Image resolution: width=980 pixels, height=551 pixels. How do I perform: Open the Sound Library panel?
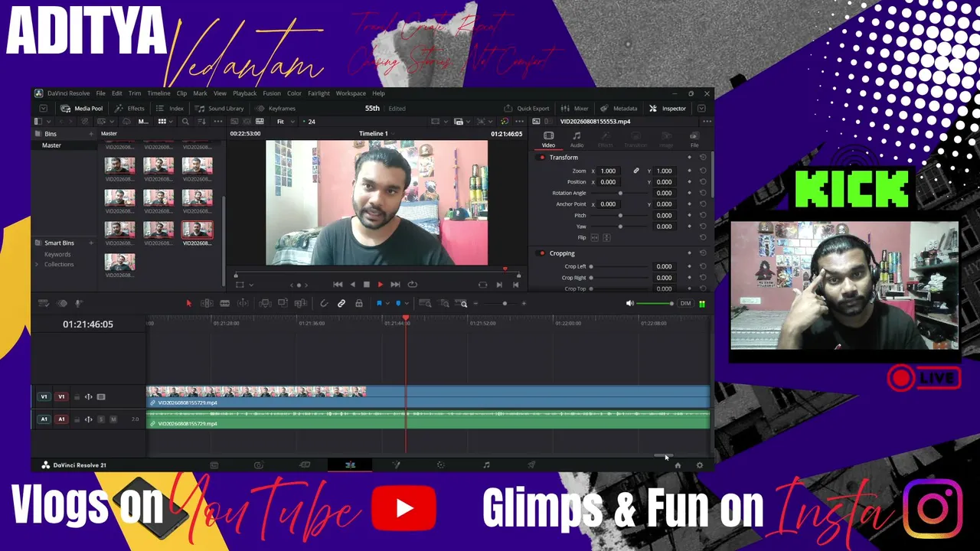(220, 109)
